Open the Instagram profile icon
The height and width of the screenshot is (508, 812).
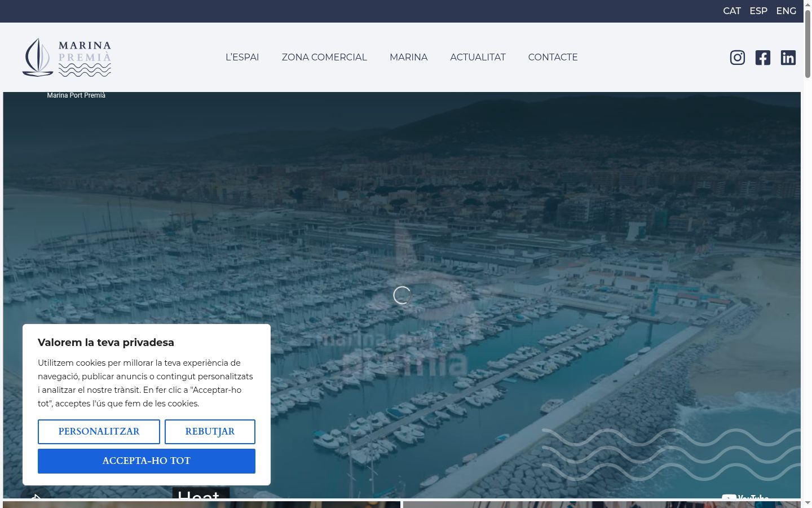pos(738,58)
